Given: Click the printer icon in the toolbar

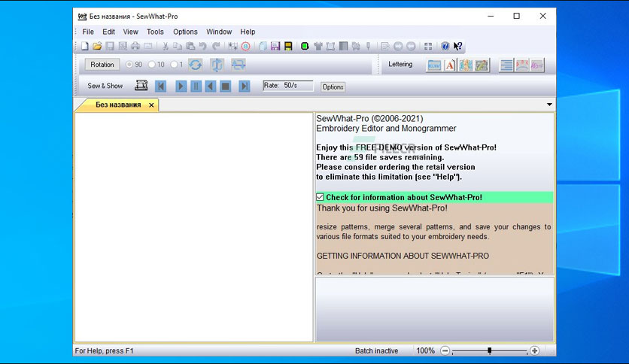Looking at the screenshot, I should [x=135, y=46].
